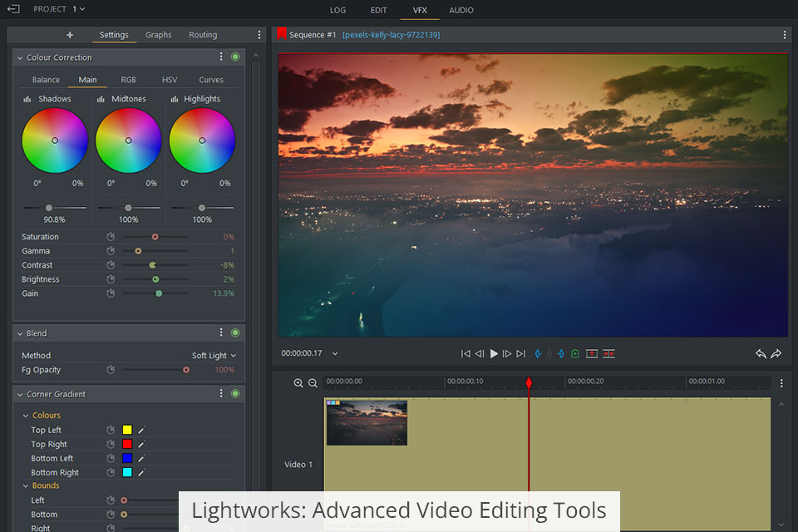
Task: Toggle the Blend effect off
Action: tap(235, 333)
